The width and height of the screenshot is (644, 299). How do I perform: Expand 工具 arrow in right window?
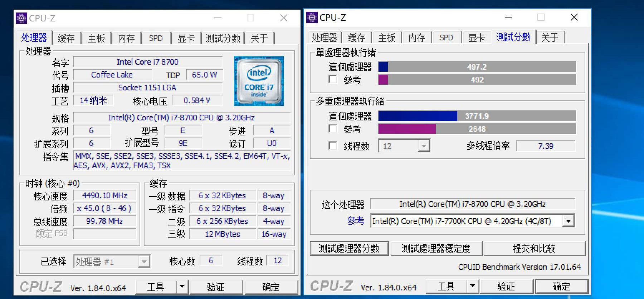tap(473, 286)
